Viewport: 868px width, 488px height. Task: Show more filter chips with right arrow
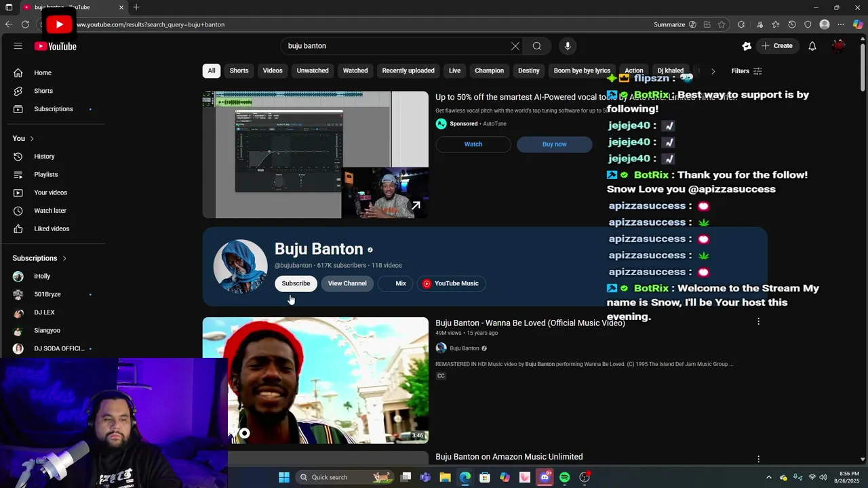point(713,70)
